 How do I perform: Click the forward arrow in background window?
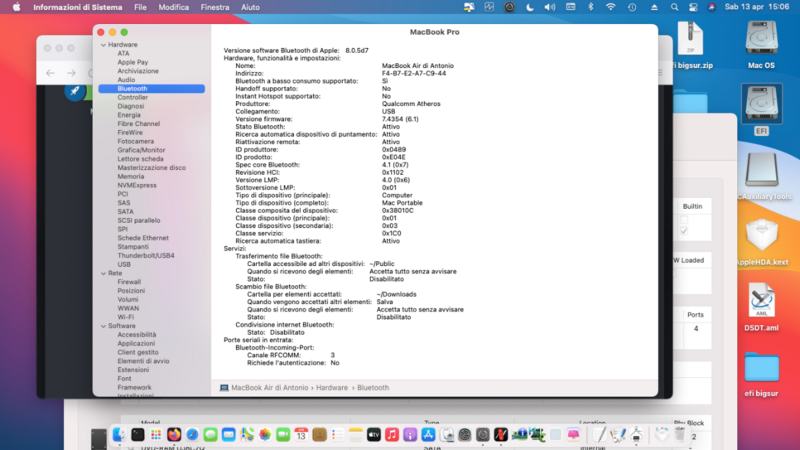(71, 73)
